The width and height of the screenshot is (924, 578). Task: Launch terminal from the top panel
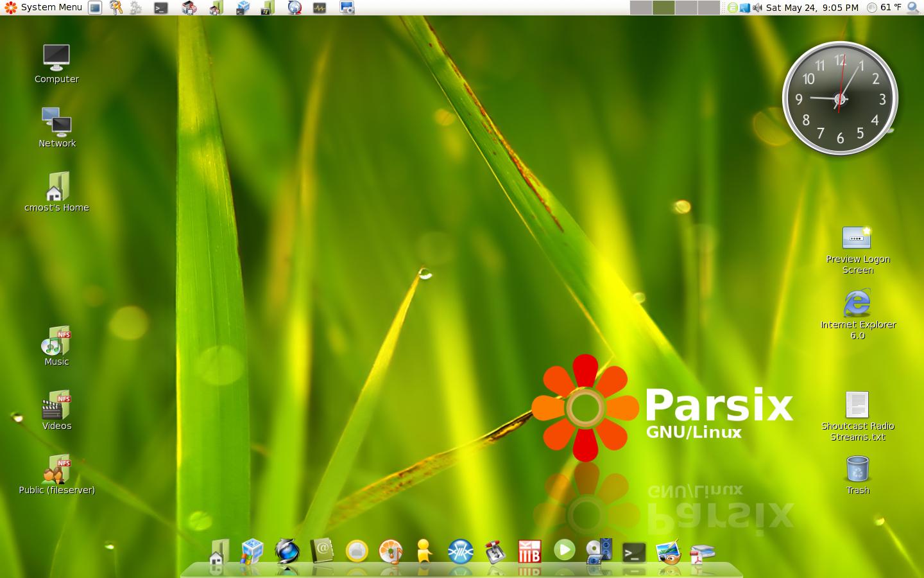[161, 8]
